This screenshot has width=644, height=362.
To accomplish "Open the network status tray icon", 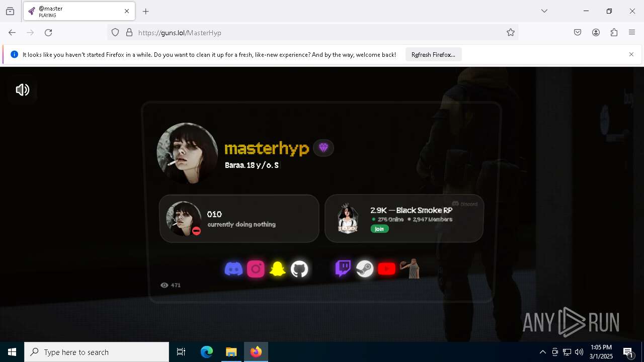I will [567, 352].
